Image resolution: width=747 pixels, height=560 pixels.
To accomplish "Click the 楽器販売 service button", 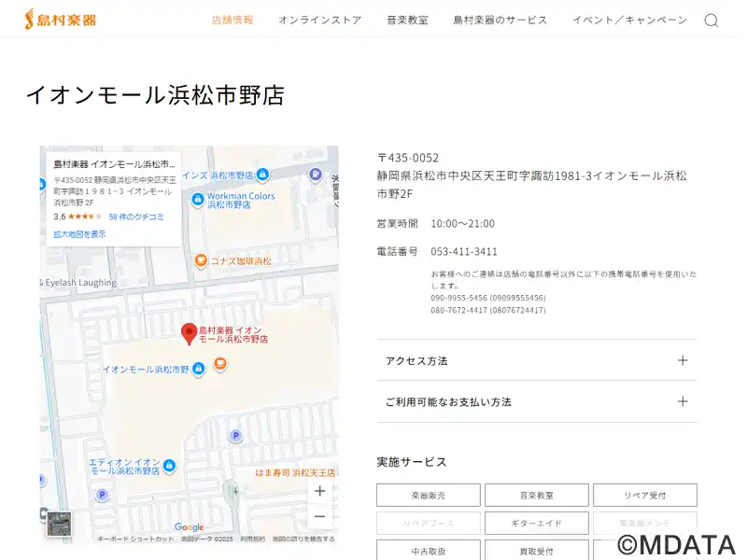I will (x=429, y=496).
